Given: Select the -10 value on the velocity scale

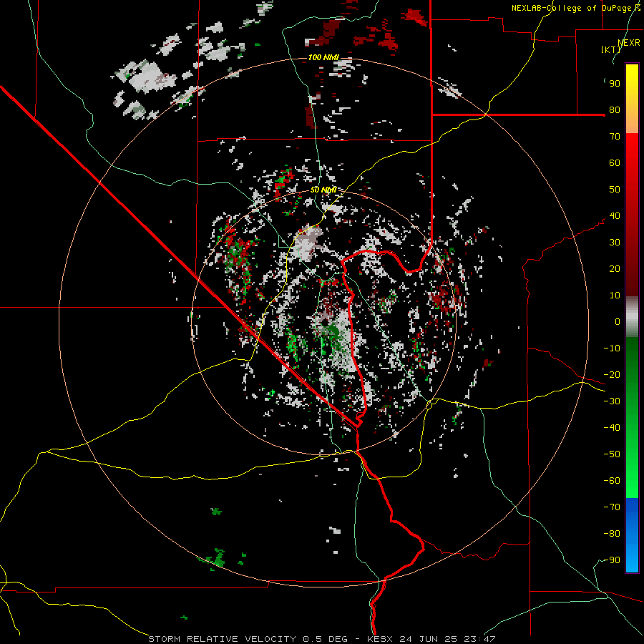Looking at the screenshot, I should point(612,348).
